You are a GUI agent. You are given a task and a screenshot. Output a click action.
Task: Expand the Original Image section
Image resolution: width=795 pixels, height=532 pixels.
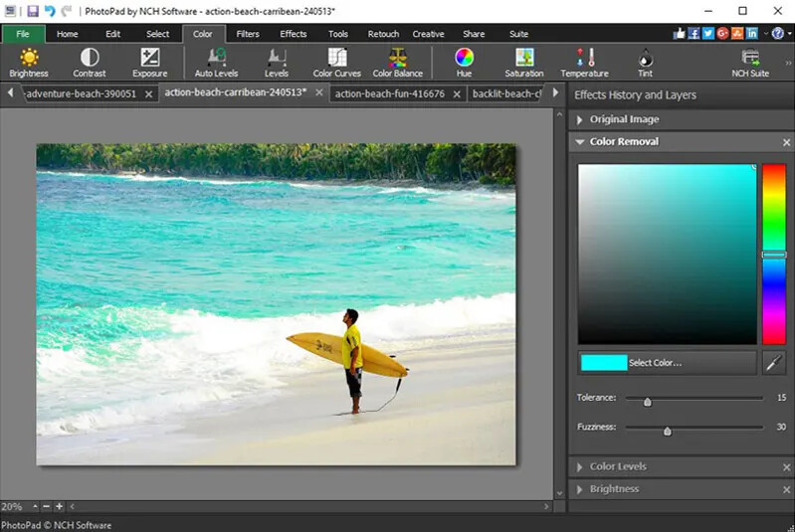[x=624, y=119]
